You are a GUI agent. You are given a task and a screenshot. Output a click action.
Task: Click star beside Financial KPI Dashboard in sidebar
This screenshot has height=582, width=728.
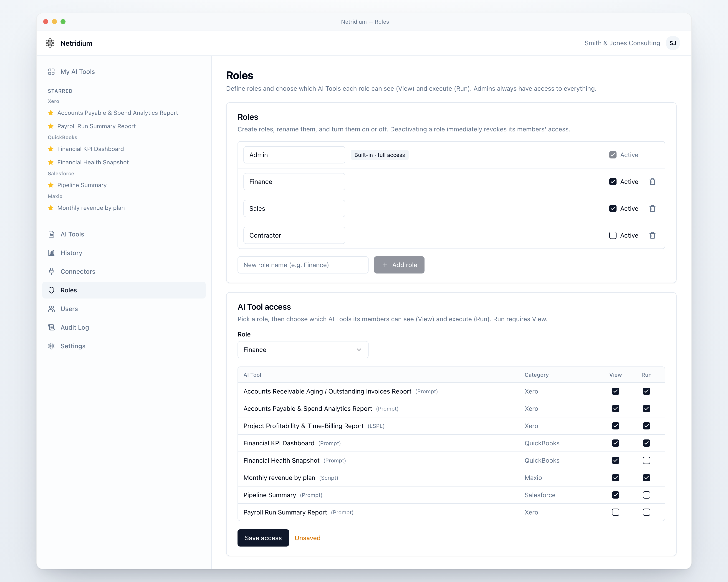pyautogui.click(x=51, y=149)
